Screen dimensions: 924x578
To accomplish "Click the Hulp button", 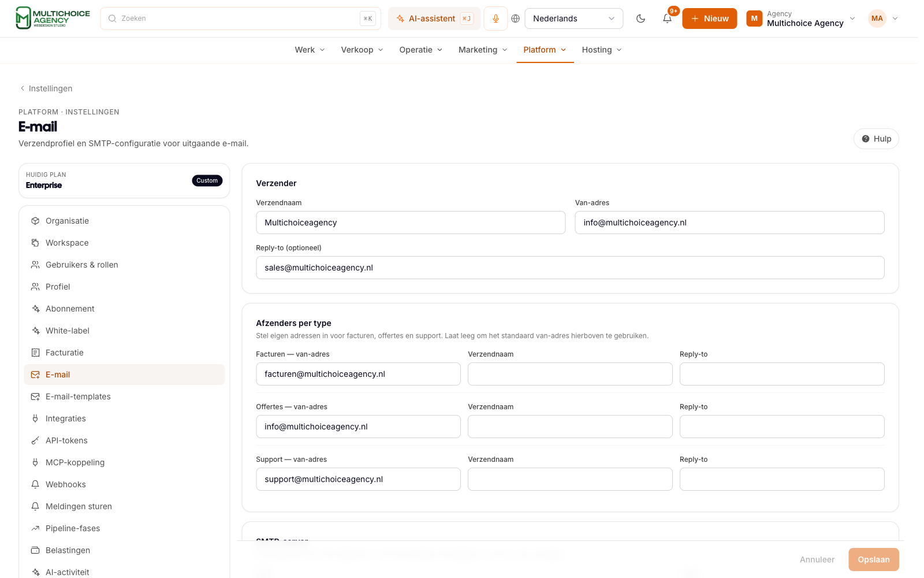I will pyautogui.click(x=876, y=139).
